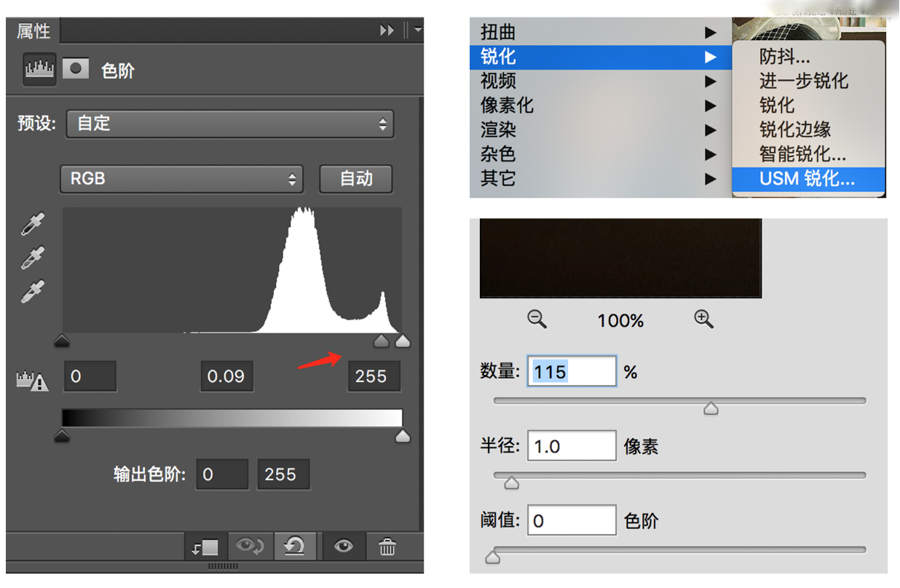Collapse panel with double-arrow icon
Image resolution: width=900 pixels, height=588 pixels.
(387, 31)
